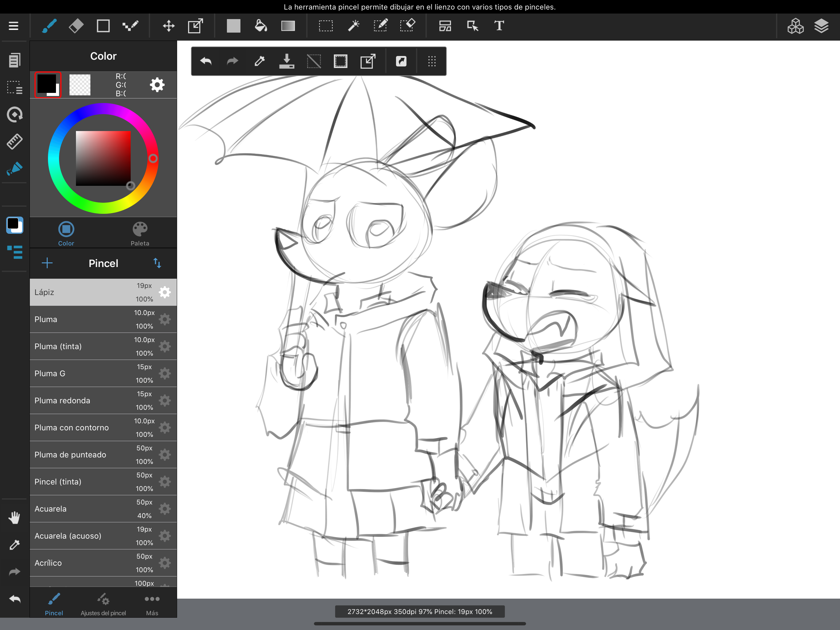Switch to the Paleta tab
This screenshot has width=840, height=630.
pyautogui.click(x=140, y=234)
